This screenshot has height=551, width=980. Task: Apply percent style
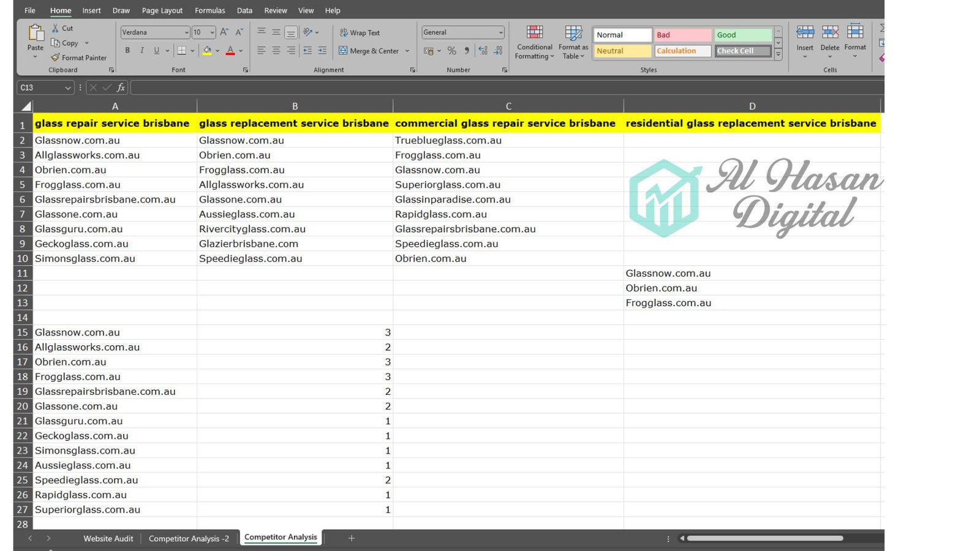click(452, 51)
